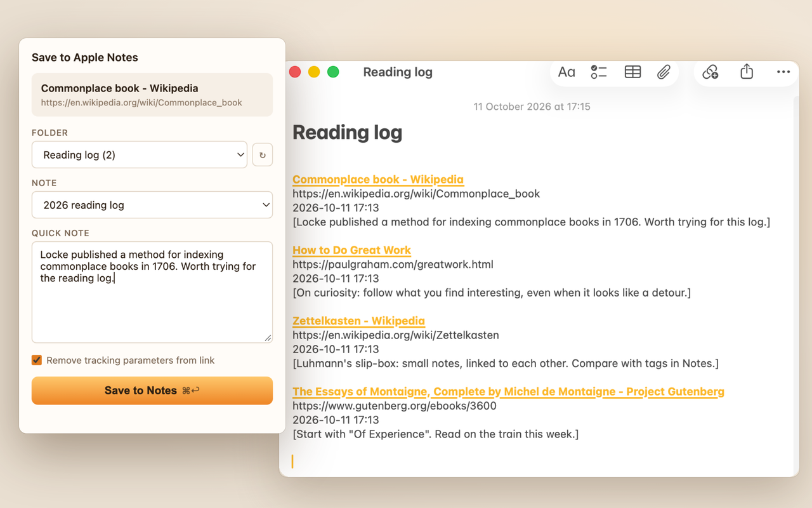
Task: Open the How to Do Great Work link
Action: pyautogui.click(x=351, y=250)
